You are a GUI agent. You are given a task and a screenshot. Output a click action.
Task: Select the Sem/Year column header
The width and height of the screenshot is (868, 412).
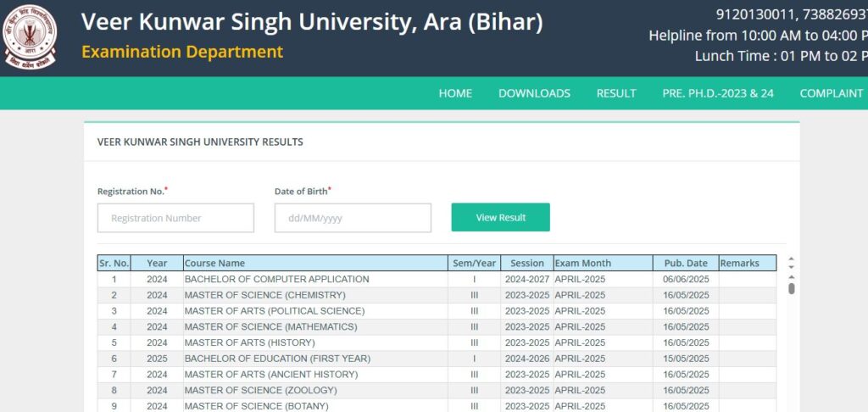(x=475, y=263)
